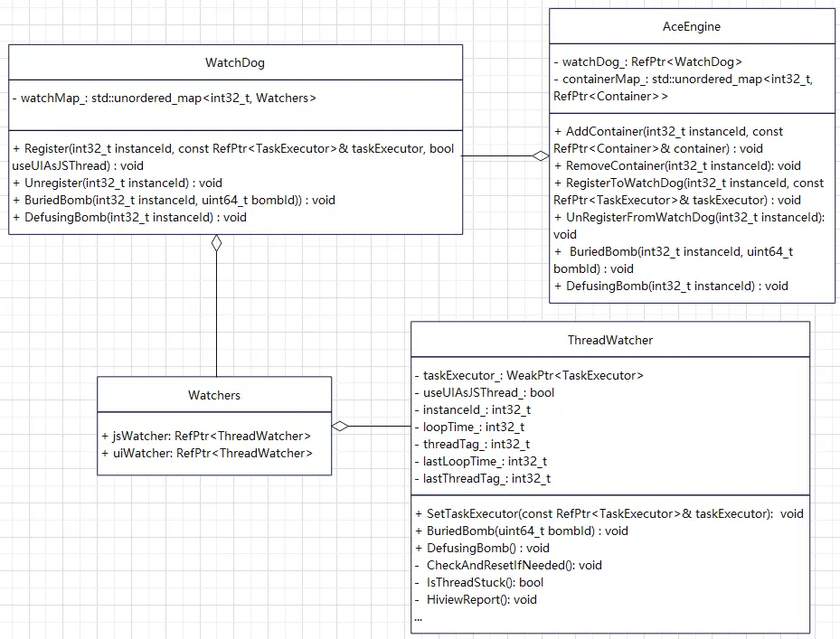The image size is (840, 639).
Task: Select the Watchers class title
Action: point(214,395)
